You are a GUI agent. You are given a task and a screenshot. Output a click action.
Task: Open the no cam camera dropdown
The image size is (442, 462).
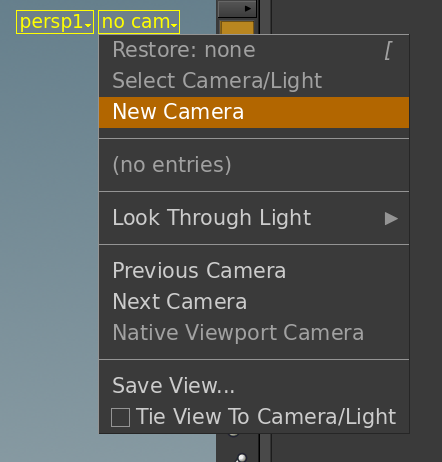[x=139, y=22]
